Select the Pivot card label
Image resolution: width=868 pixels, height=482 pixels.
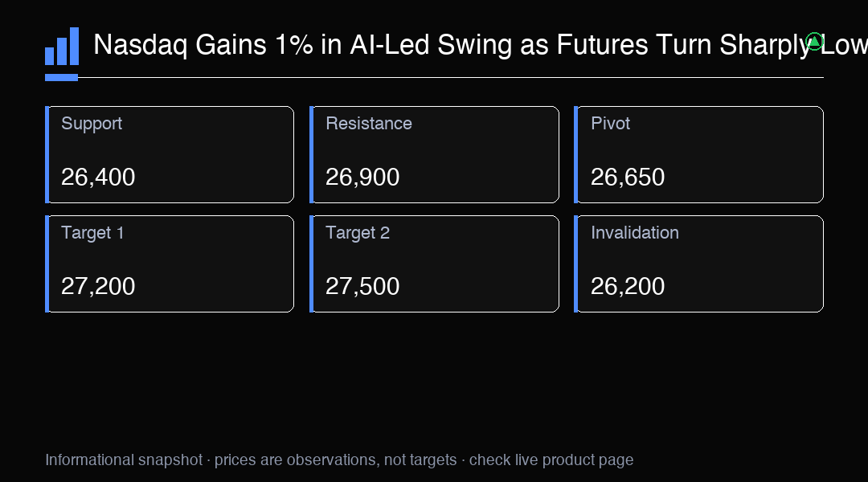[x=610, y=123]
